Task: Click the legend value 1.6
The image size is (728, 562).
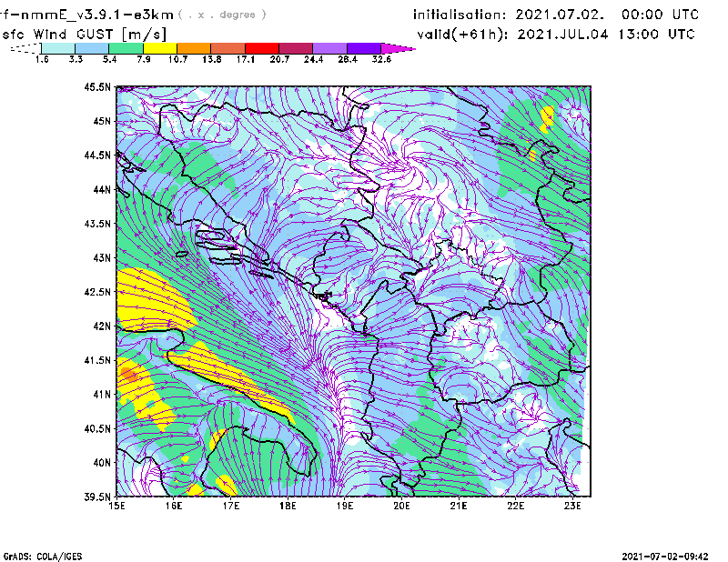Action: [x=42, y=59]
